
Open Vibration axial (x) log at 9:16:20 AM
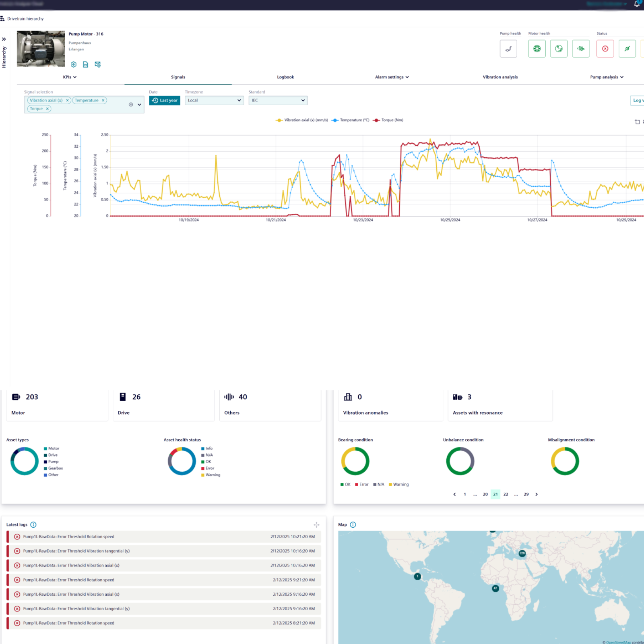click(164, 594)
